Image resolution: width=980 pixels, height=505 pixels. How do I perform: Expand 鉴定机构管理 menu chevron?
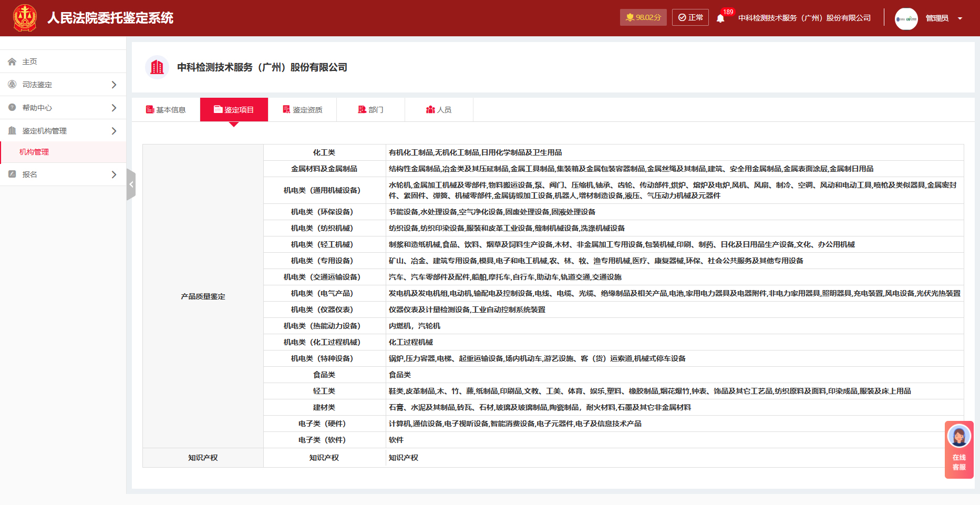(x=114, y=131)
